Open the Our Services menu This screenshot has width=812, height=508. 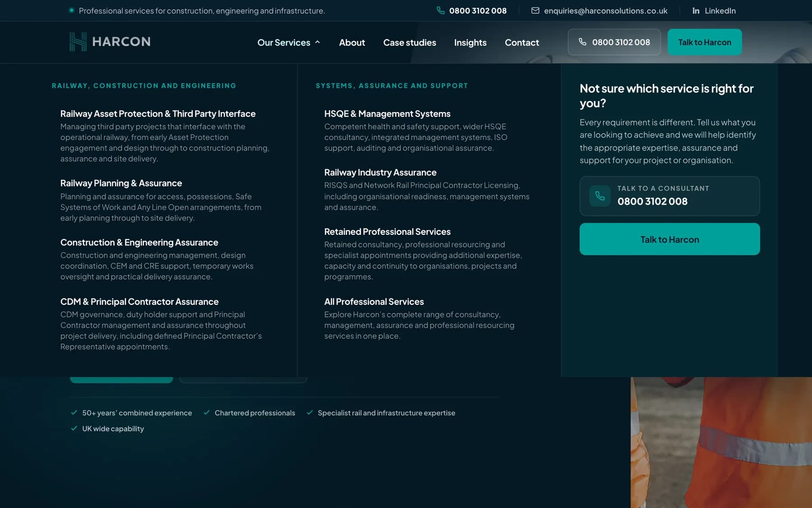click(289, 42)
